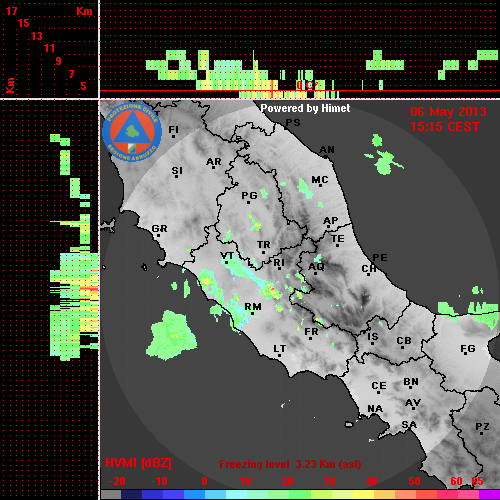
Task: Click the 17 km altitude label
Action: pyautogui.click(x=11, y=11)
